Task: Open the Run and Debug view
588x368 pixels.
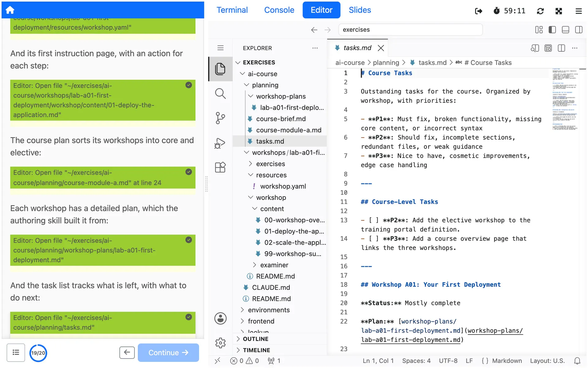Action: point(220,143)
